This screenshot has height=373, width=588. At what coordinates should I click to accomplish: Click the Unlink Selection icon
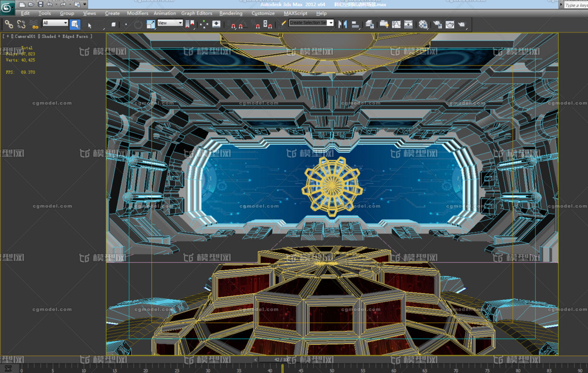tap(22, 24)
